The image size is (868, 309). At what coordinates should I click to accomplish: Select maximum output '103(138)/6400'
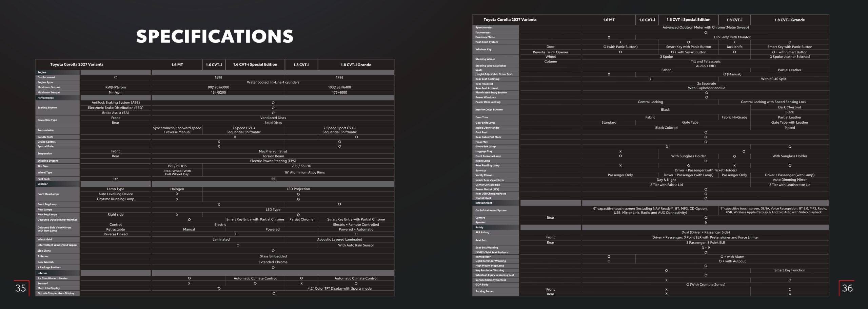[339, 87]
